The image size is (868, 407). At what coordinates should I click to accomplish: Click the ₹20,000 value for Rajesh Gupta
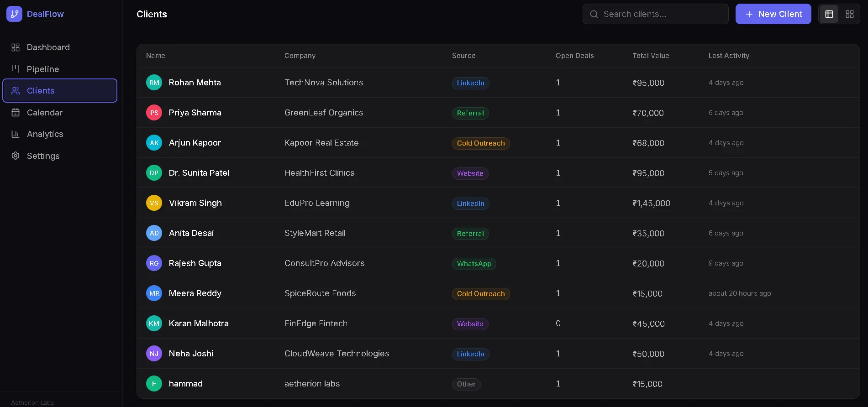click(x=648, y=264)
